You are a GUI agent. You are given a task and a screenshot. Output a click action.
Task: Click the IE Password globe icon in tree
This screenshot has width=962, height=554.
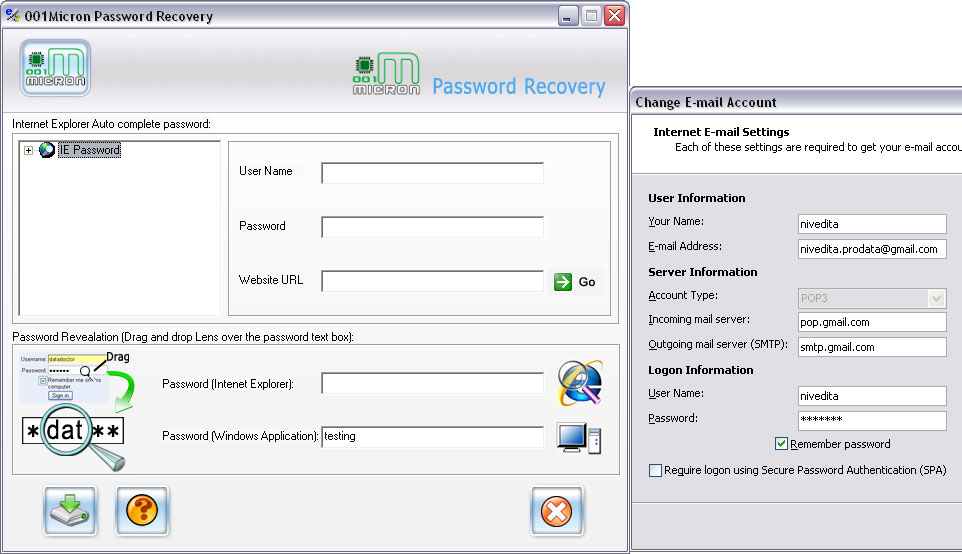click(47, 150)
